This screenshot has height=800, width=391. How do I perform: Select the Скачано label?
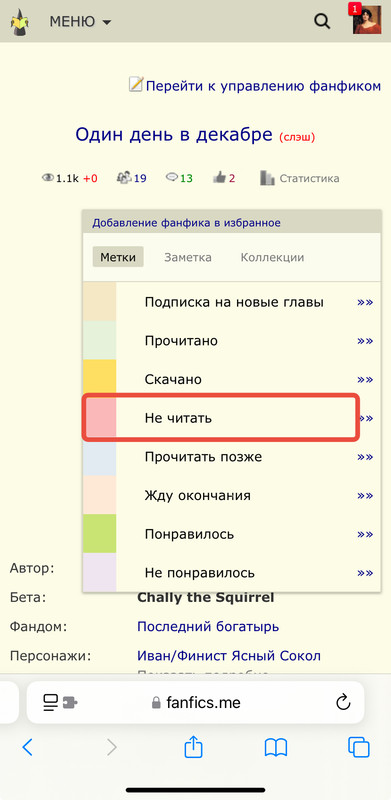pyautogui.click(x=173, y=380)
